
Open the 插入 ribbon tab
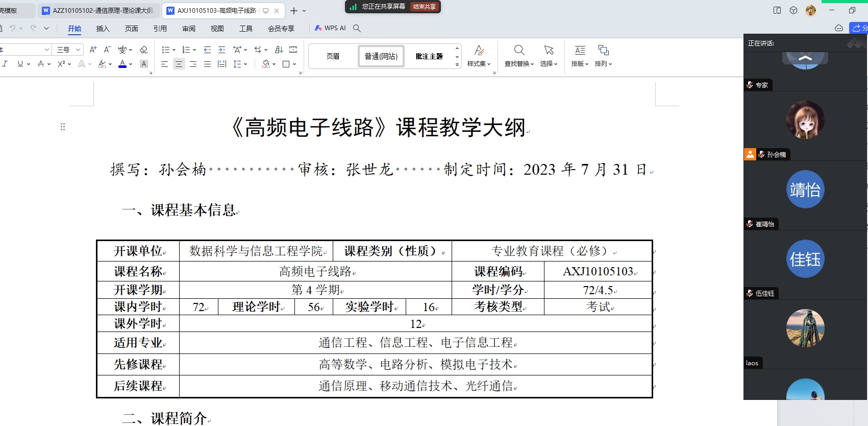(103, 29)
